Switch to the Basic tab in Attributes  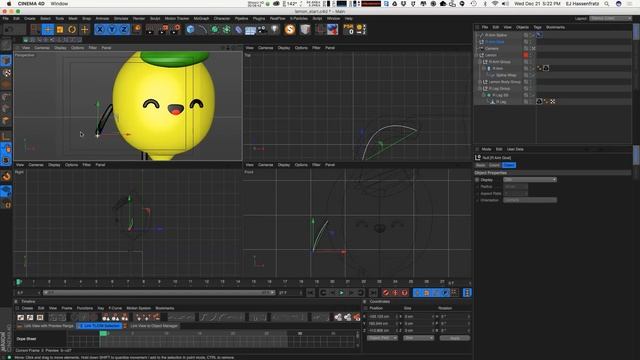[x=481, y=165]
